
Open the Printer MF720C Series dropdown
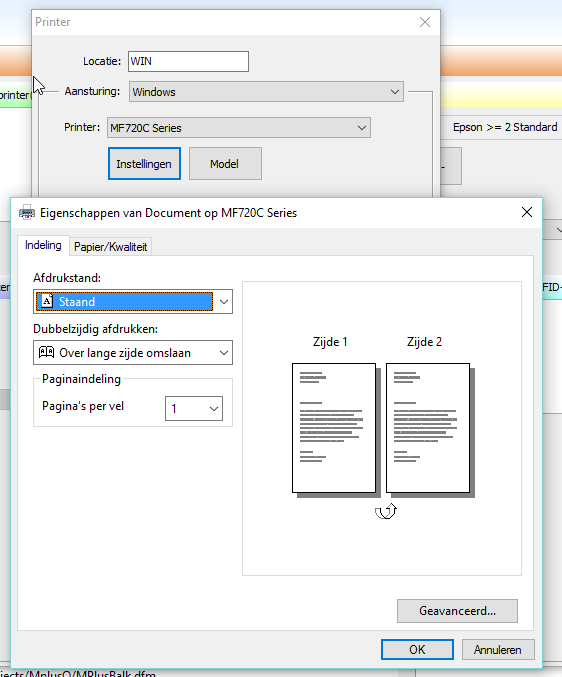239,128
